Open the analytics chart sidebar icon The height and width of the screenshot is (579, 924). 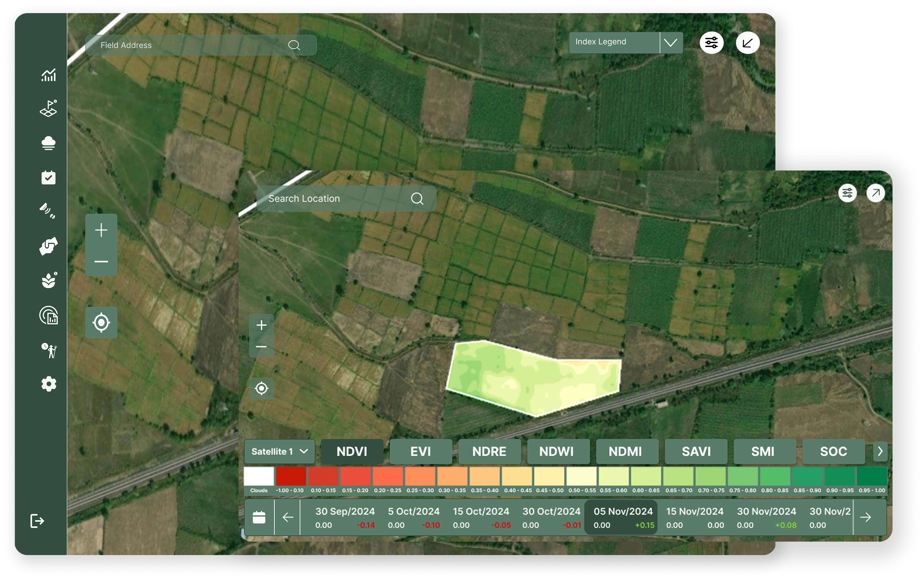coord(48,75)
